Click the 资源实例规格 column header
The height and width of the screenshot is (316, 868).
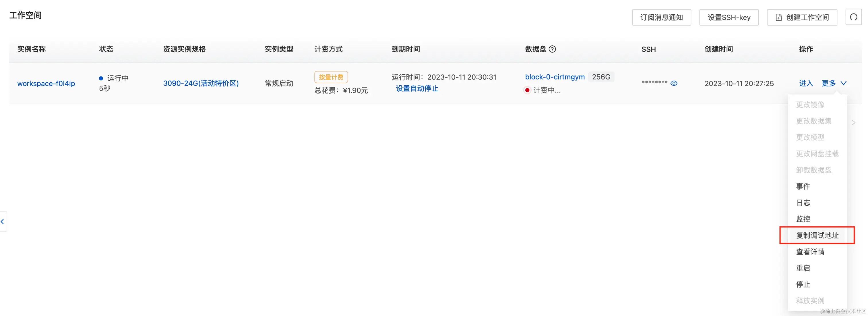tap(184, 49)
